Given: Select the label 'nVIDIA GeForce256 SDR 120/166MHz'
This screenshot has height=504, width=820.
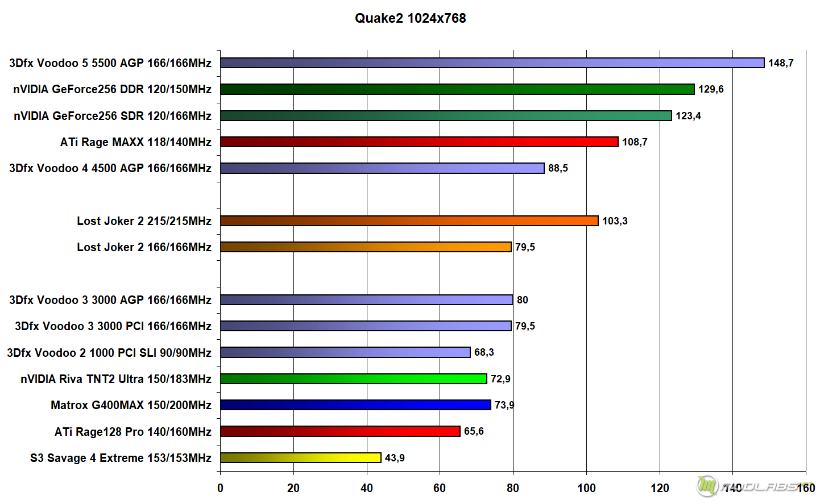Looking at the screenshot, I should tap(113, 116).
